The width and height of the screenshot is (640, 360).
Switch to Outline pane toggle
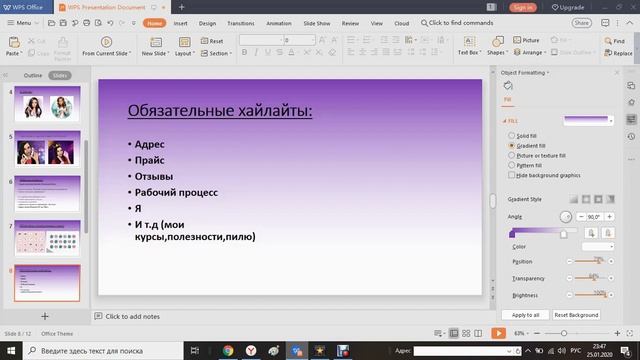pos(33,76)
